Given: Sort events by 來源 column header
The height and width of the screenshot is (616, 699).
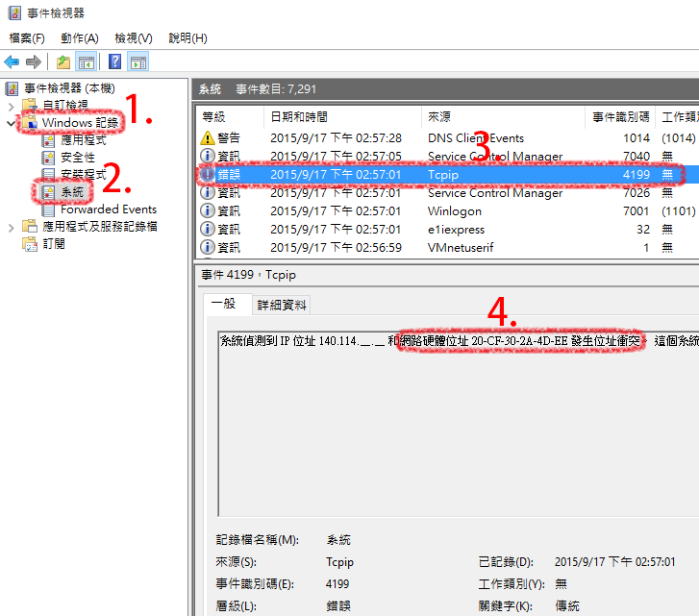Looking at the screenshot, I should coord(439,116).
